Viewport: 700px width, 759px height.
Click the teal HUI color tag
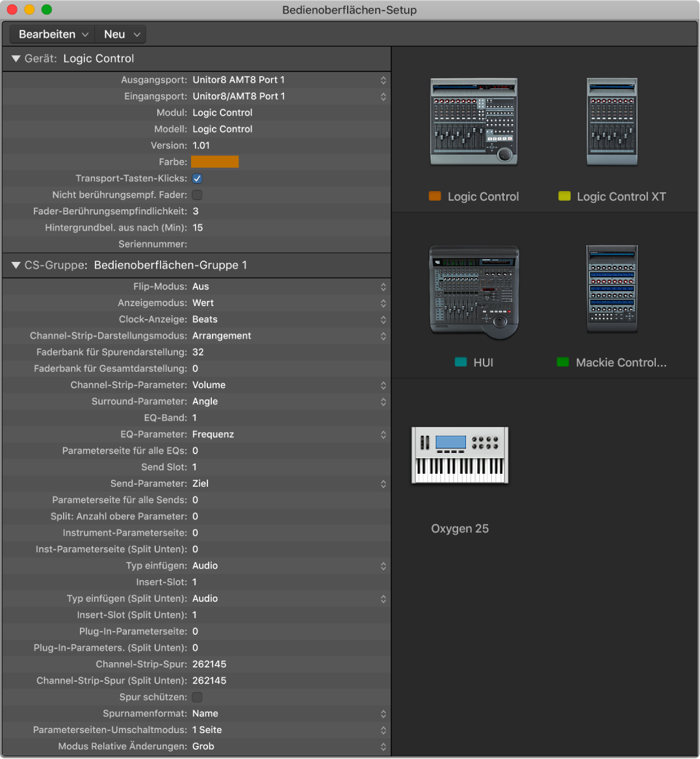pyautogui.click(x=461, y=363)
